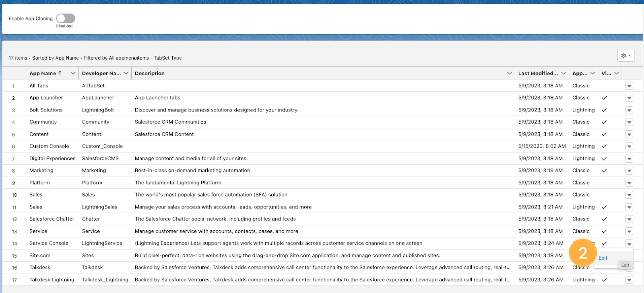Click the 'LightningBolt' developer name cell
The height and width of the screenshot is (293, 644).
(x=98, y=110)
